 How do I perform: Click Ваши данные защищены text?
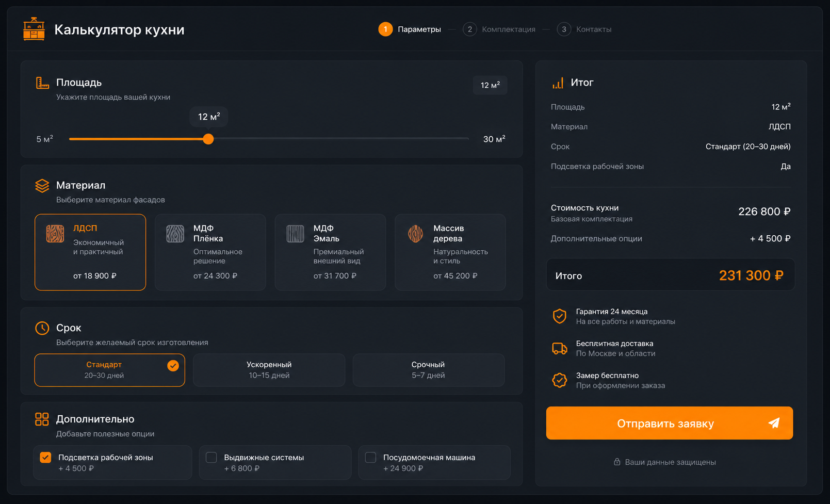coord(670,462)
